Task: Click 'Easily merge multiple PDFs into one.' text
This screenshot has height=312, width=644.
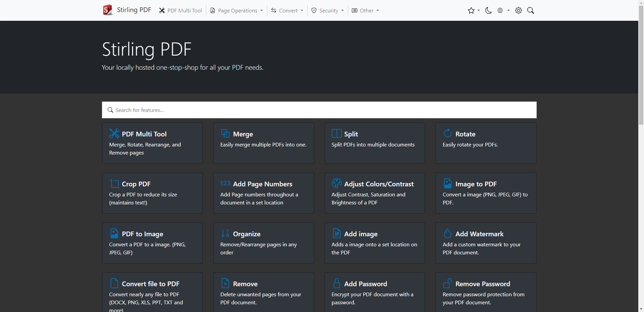Action: point(263,145)
